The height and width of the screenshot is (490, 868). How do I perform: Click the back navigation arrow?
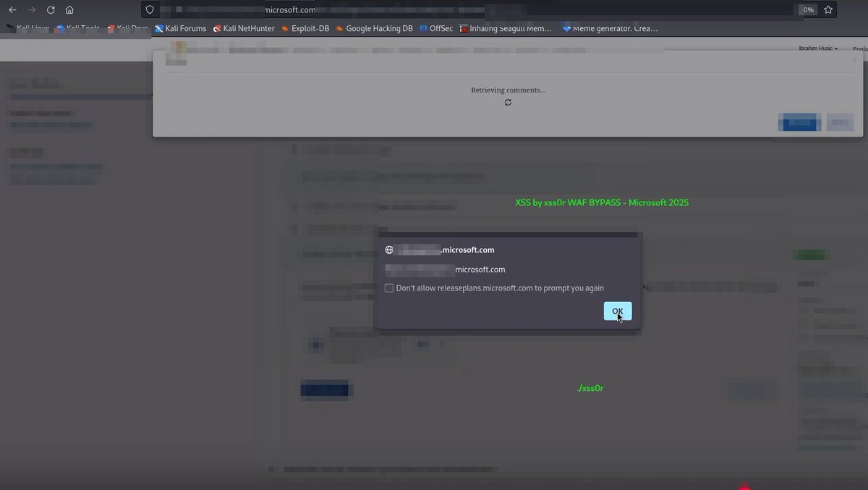point(12,9)
